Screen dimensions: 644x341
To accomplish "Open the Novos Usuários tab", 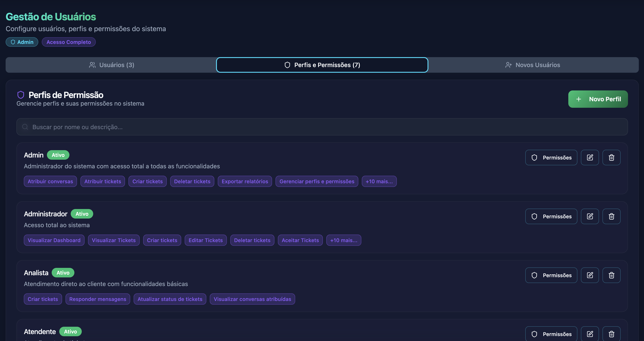I will [532, 65].
